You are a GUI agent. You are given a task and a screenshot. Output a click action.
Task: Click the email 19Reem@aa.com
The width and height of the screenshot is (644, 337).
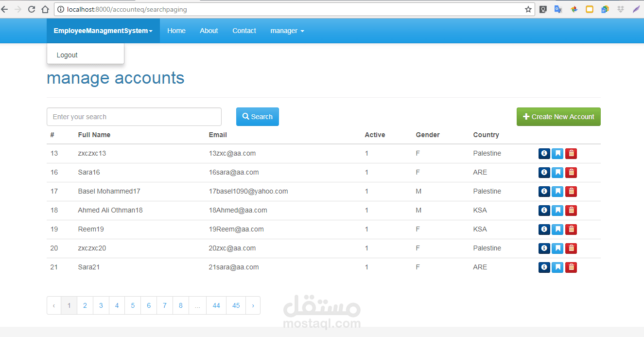[236, 230]
